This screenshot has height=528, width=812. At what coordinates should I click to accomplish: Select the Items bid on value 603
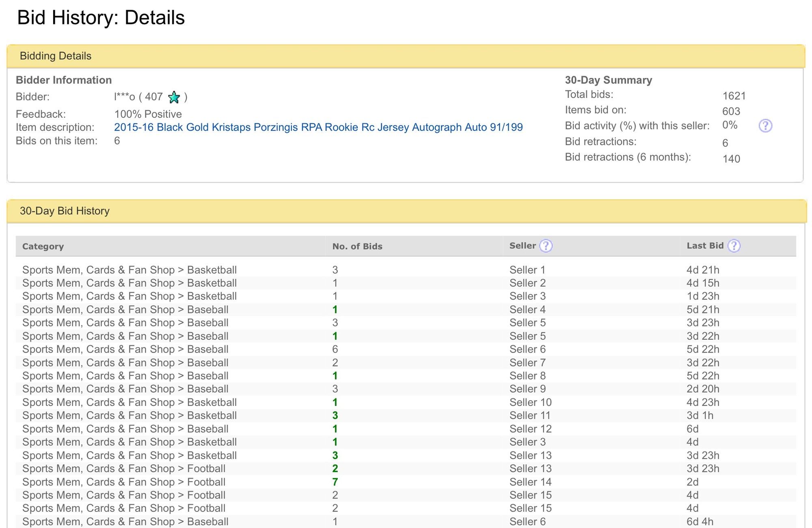(731, 111)
